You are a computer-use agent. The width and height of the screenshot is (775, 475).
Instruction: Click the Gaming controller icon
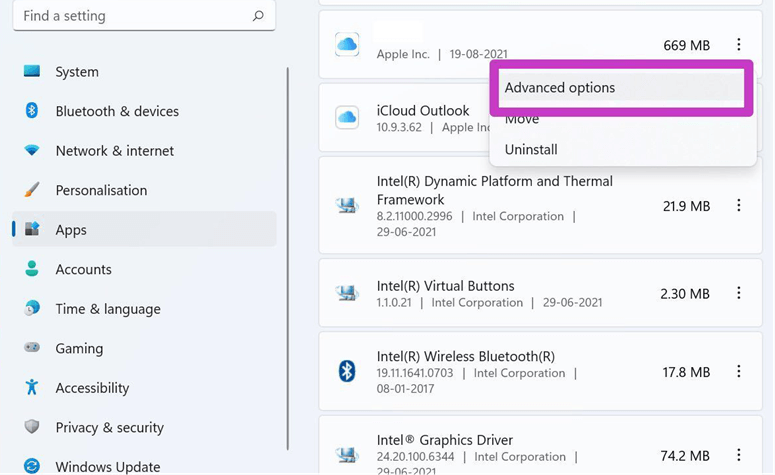pos(32,347)
